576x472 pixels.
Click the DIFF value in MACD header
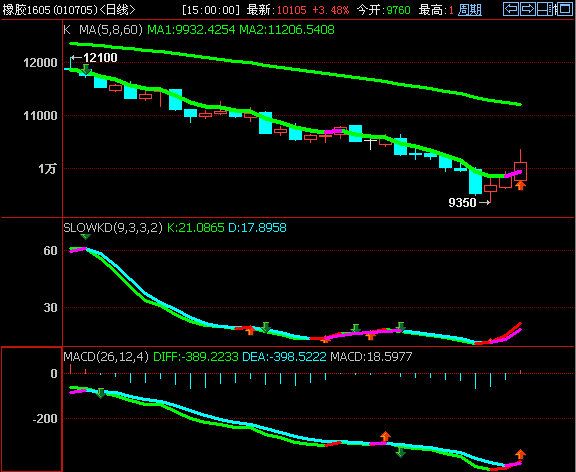point(195,356)
